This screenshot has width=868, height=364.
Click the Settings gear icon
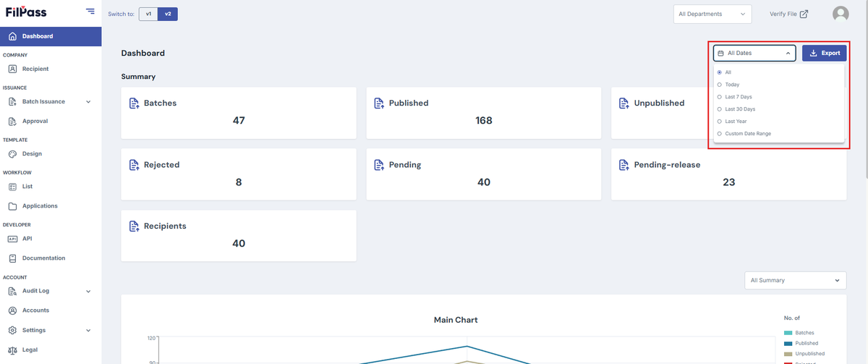coord(12,330)
